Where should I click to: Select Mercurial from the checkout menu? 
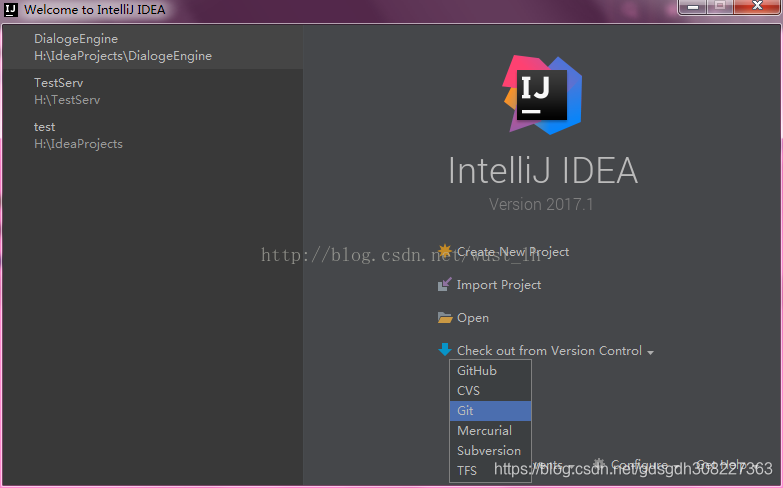click(x=490, y=431)
